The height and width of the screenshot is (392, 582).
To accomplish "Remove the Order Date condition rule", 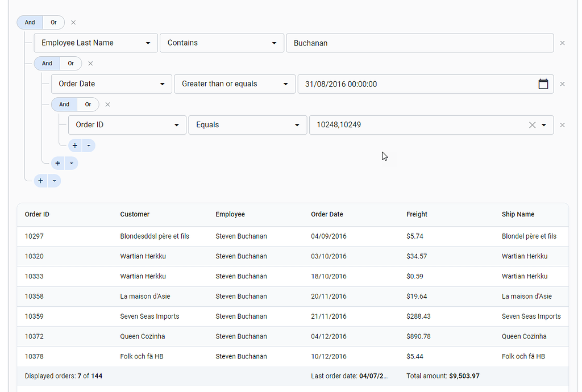I will (x=562, y=84).
